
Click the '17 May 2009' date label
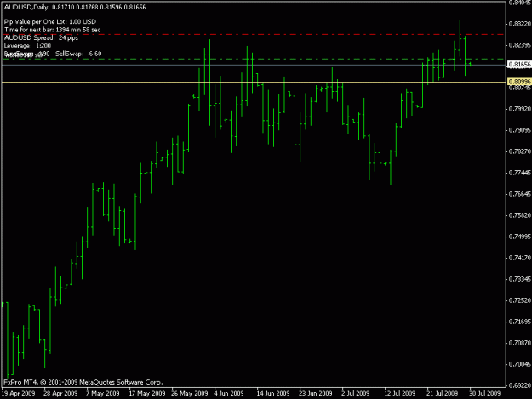point(147,393)
